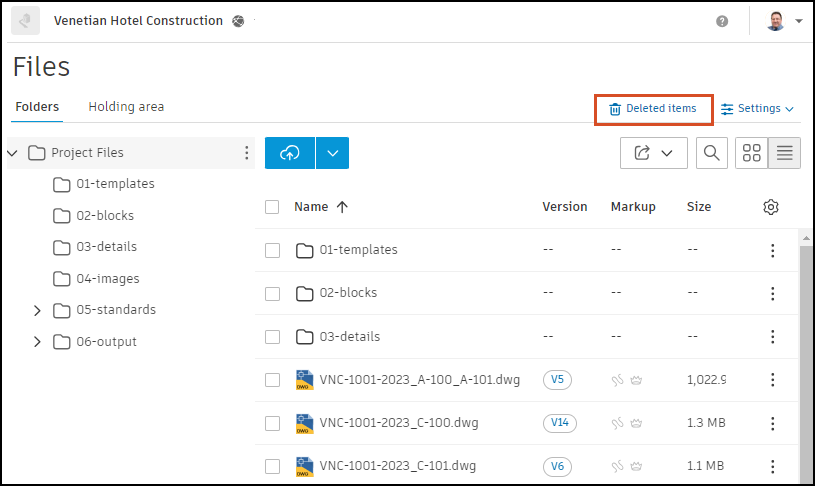This screenshot has width=815, height=486.
Task: Select checkbox beside VNC-1001-2023_C-101.dwg
Action: pyautogui.click(x=272, y=466)
